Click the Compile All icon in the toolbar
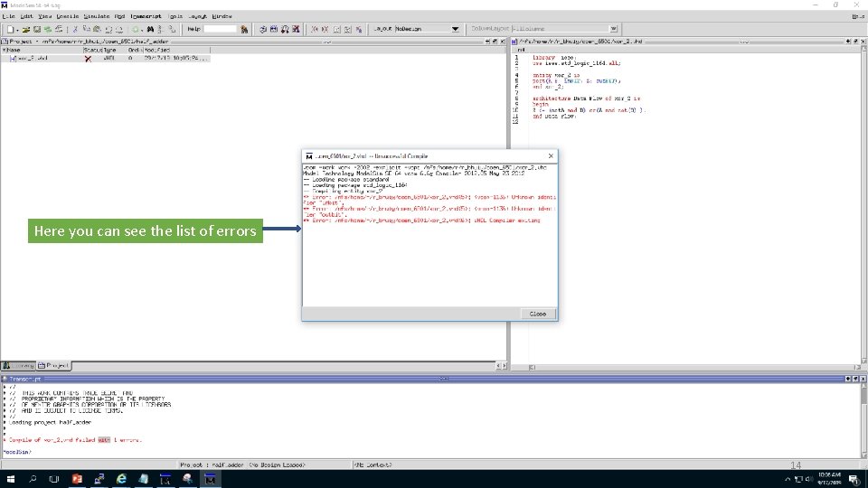 click(274, 29)
